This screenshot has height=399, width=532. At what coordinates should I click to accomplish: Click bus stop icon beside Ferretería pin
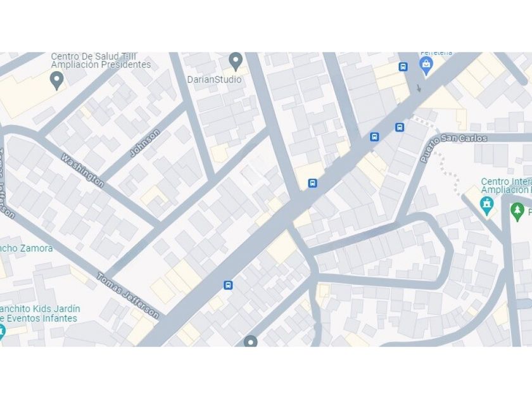pos(403,66)
